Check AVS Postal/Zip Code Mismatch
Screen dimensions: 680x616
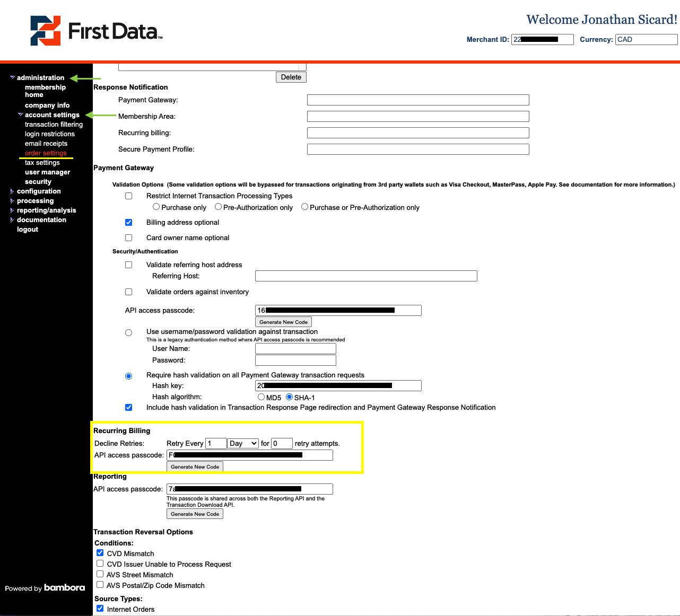[100, 585]
